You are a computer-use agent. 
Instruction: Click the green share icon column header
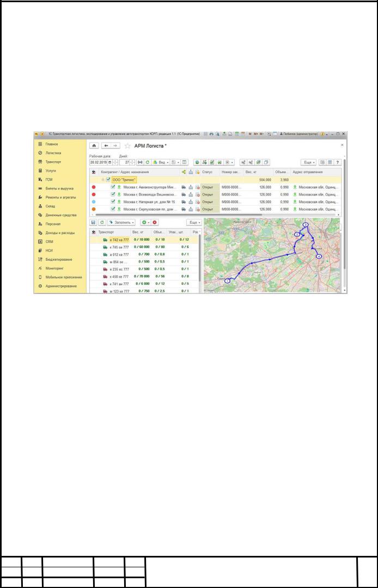coord(184,172)
